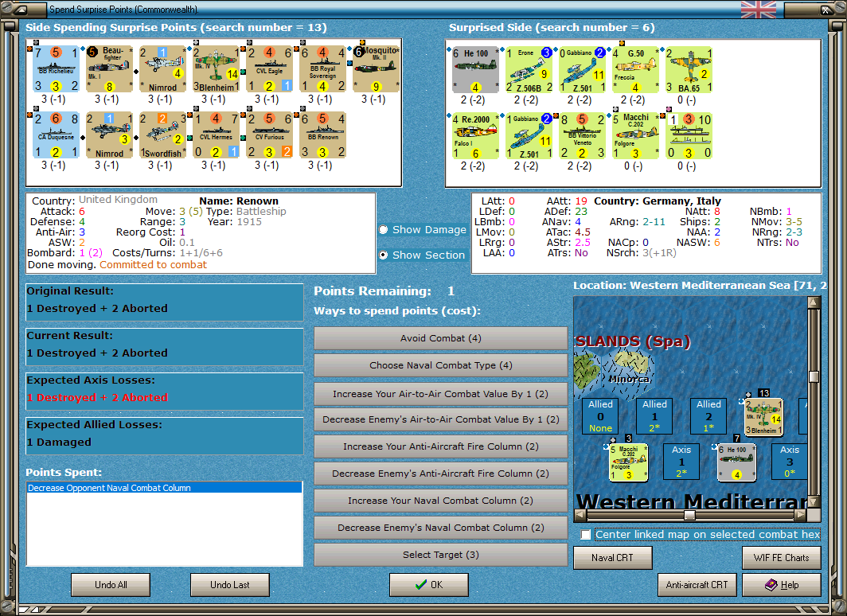Click map horizontal scrollbar right arrow
The image size is (847, 616).
click(x=801, y=515)
